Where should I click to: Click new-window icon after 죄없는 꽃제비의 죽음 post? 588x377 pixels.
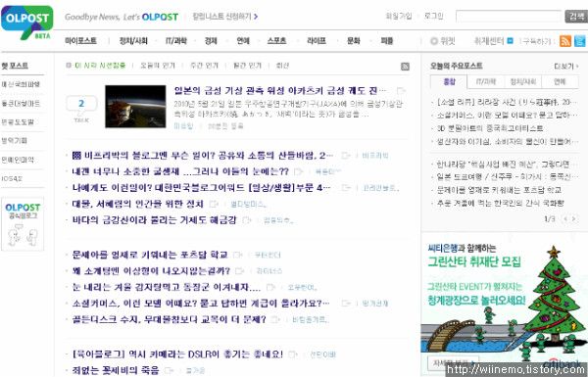(170, 370)
